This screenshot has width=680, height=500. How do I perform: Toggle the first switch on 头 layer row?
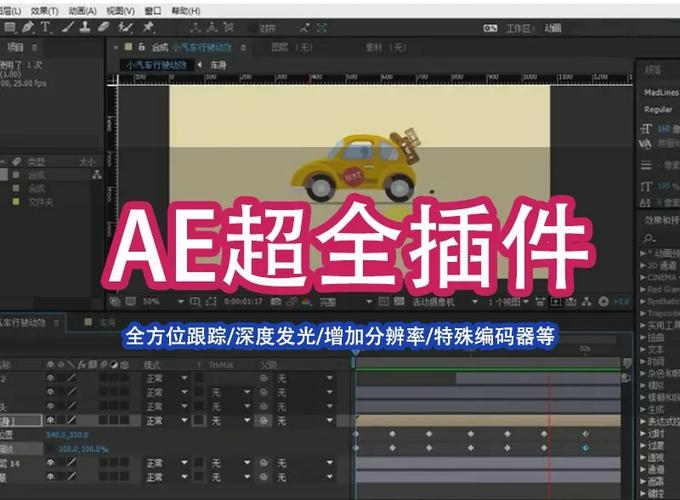51,406
